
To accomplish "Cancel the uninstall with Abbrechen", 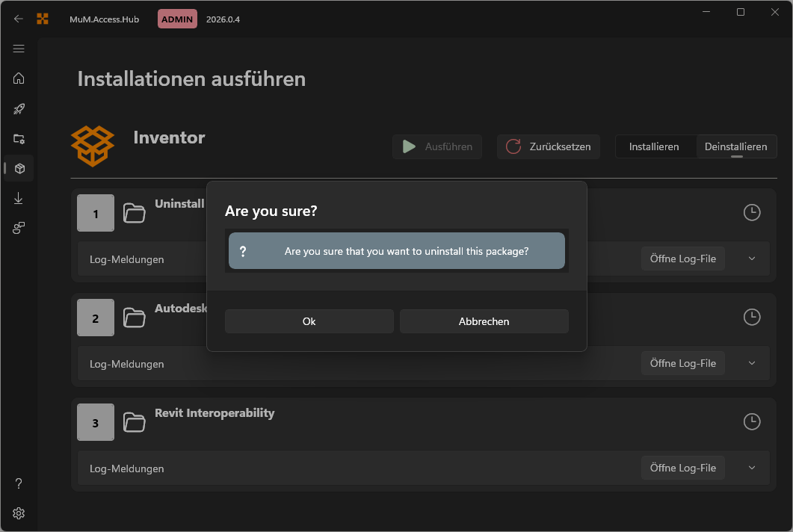I will coord(484,321).
